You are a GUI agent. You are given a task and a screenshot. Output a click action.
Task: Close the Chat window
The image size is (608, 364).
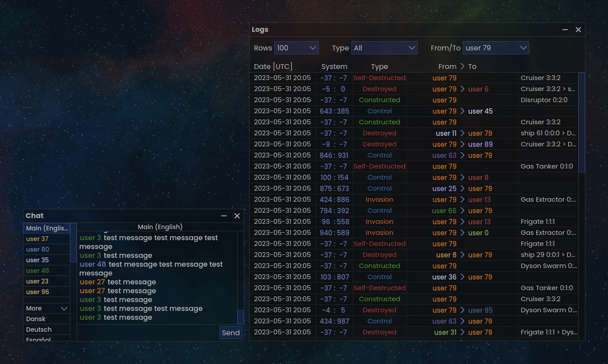pos(237,216)
